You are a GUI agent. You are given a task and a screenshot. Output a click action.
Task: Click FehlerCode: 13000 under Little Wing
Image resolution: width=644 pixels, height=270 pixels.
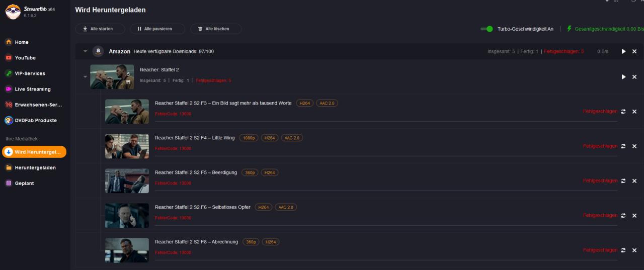173,148
